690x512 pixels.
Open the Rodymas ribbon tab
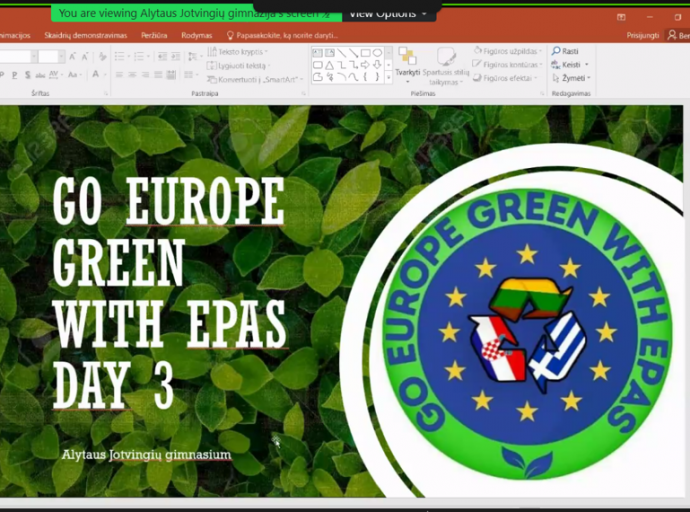197,35
